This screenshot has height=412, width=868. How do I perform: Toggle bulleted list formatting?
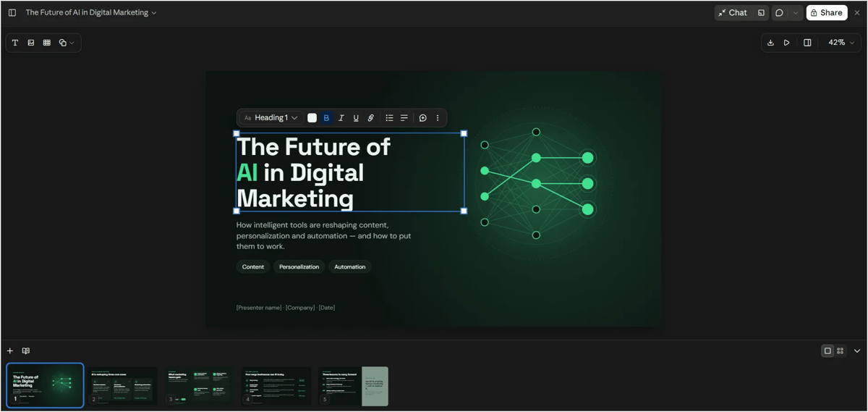click(389, 118)
